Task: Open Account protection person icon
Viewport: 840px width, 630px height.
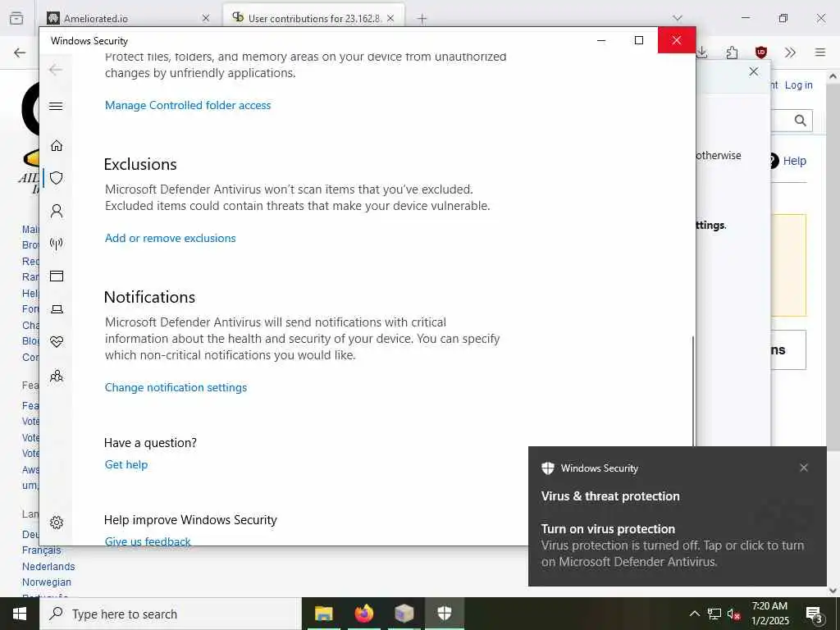Action: pyautogui.click(x=57, y=211)
